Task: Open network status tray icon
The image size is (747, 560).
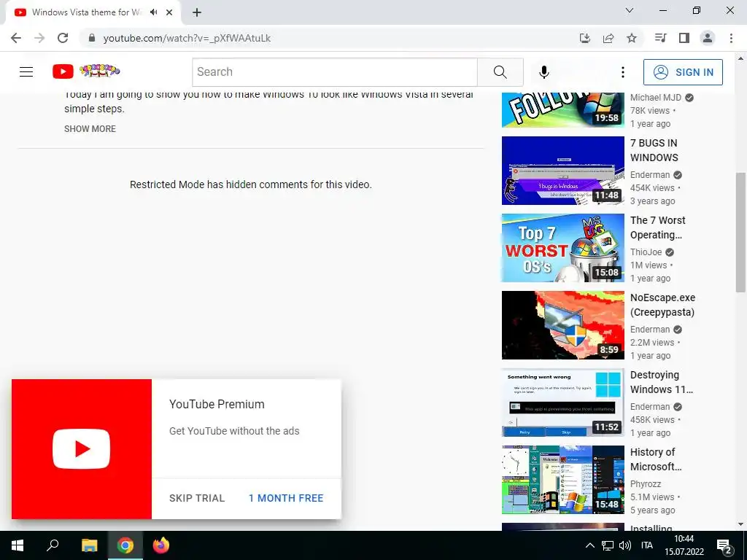Action: click(x=608, y=545)
